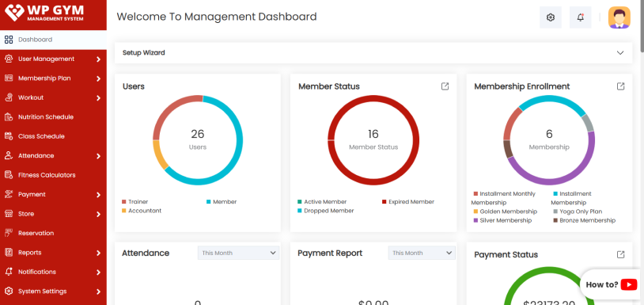644x305 pixels.
Task: Expand Membership Plan submenu arrow
Action: point(99,79)
